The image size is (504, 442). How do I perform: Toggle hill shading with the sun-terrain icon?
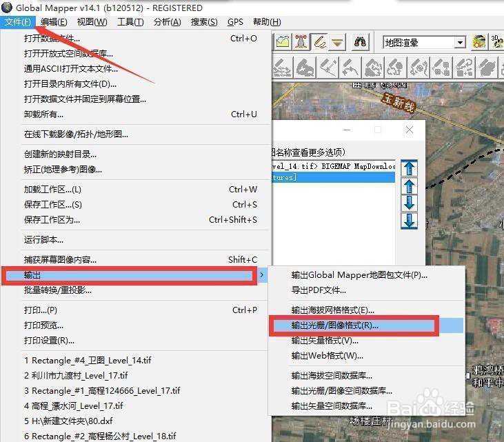tap(479, 42)
